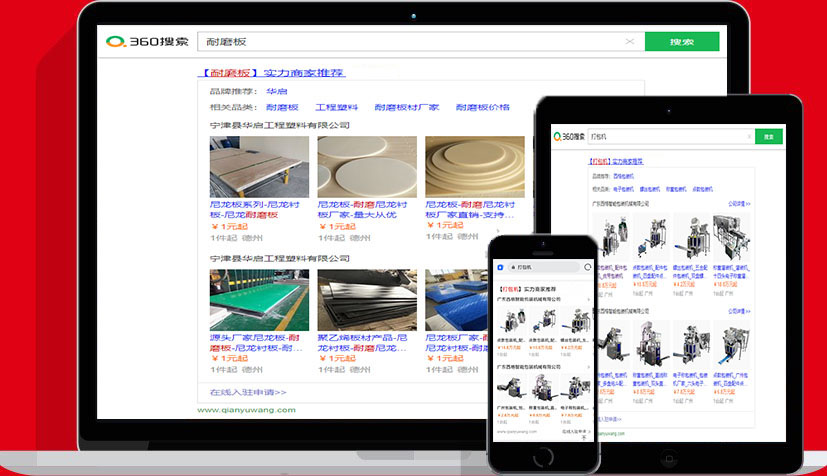Screen dimensions: 827x476
Task: Open the www.qianyuwang.com URL on laptop
Action: 246,410
